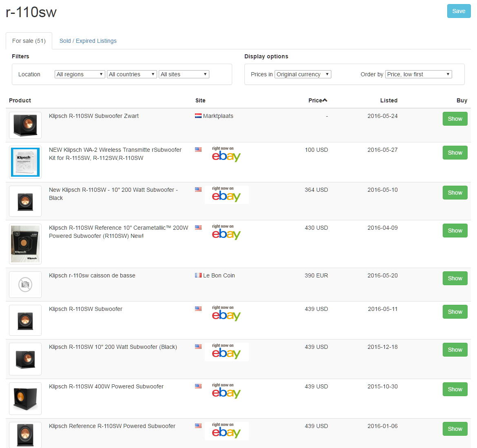
Task: Click US flag on 430 USD row
Action: pyautogui.click(x=198, y=228)
